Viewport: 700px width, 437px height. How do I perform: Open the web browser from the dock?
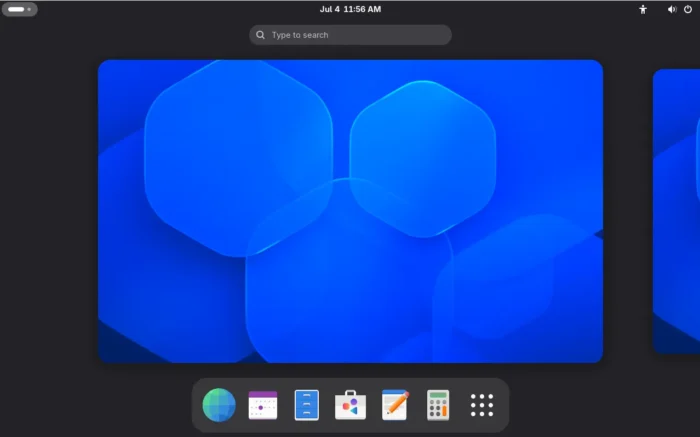tap(219, 405)
